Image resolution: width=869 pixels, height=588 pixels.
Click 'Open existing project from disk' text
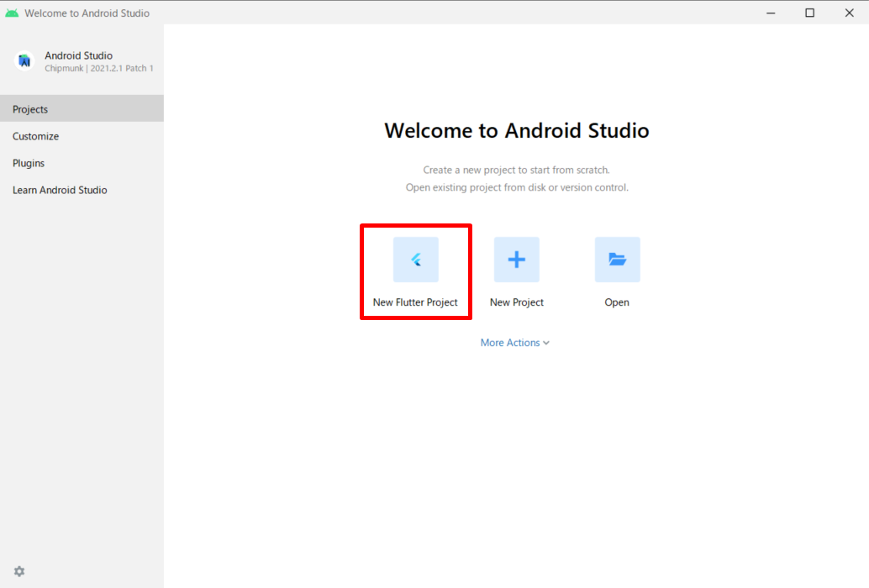click(x=476, y=187)
